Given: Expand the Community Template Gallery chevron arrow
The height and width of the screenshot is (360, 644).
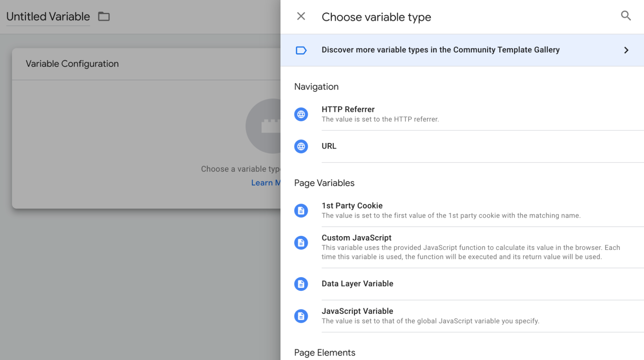Looking at the screenshot, I should [x=626, y=50].
